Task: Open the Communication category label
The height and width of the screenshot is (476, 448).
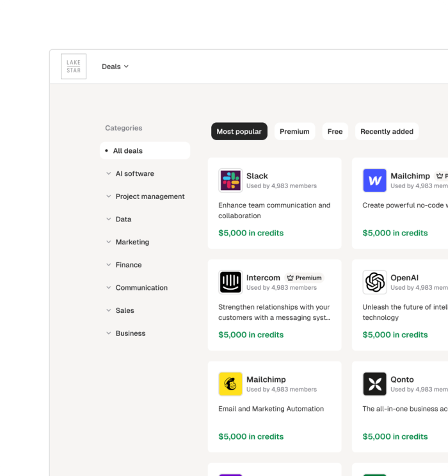Action: coord(141,287)
